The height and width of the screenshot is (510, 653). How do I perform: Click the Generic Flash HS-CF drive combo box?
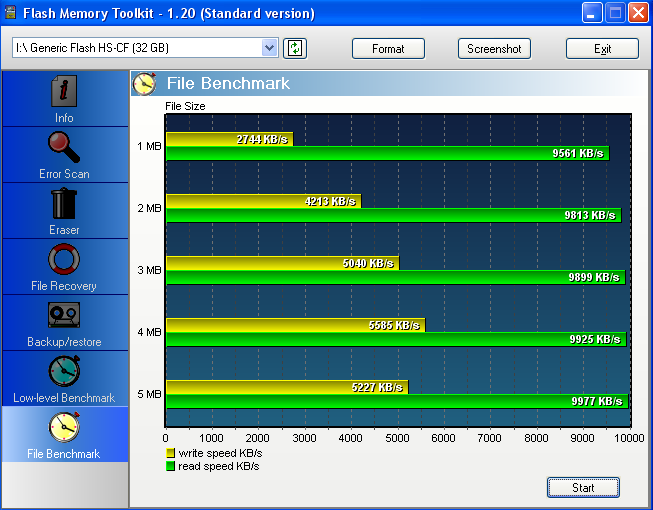pyautogui.click(x=145, y=48)
